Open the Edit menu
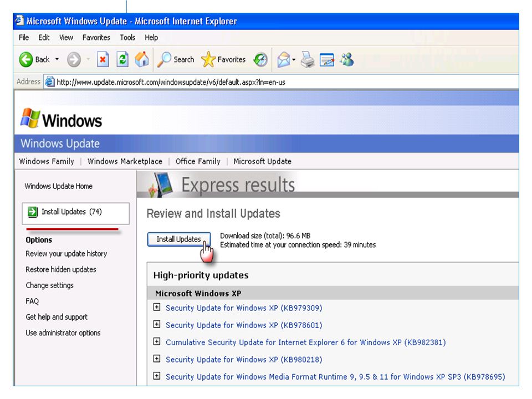 point(44,37)
